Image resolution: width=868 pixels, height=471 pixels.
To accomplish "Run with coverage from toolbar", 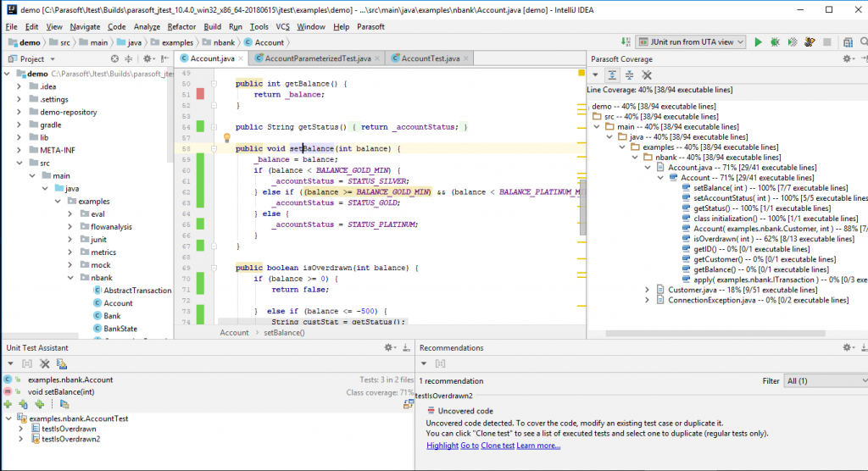I will (792, 42).
